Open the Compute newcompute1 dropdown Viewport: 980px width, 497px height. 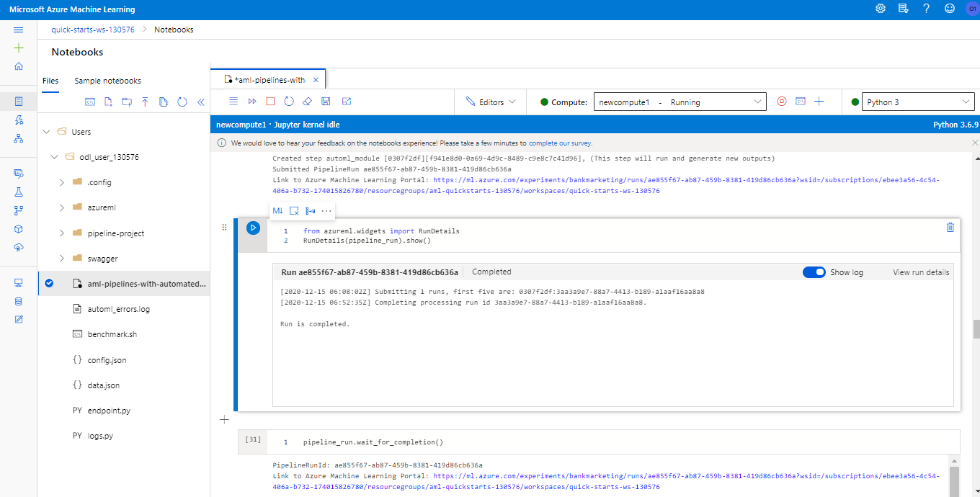click(680, 102)
